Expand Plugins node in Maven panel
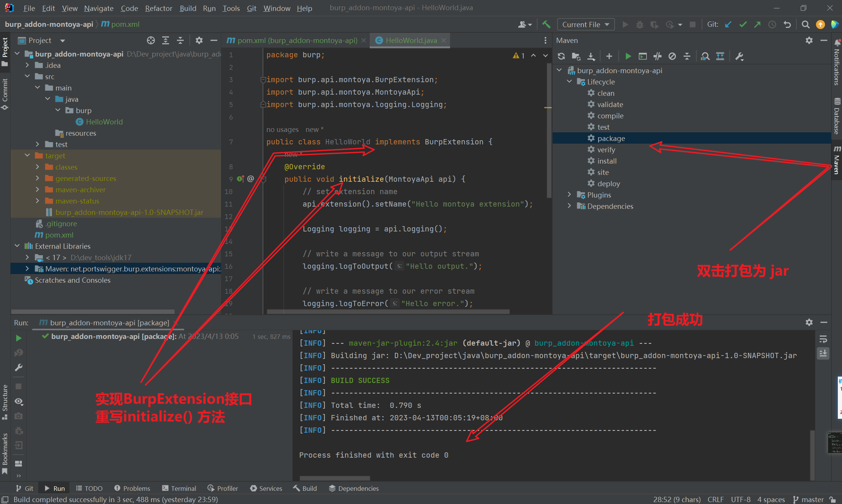Screen dimensions: 842x504 click(569, 195)
